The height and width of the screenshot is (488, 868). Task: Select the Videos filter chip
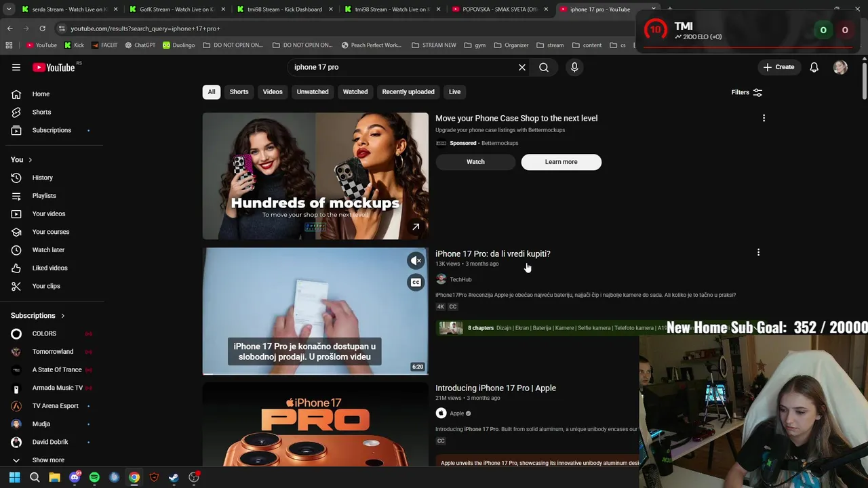(273, 92)
